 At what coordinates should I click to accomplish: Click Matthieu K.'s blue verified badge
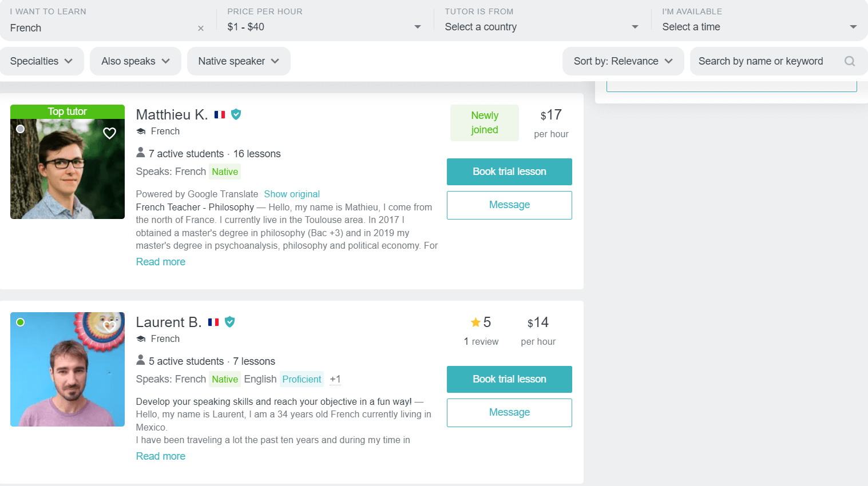236,114
